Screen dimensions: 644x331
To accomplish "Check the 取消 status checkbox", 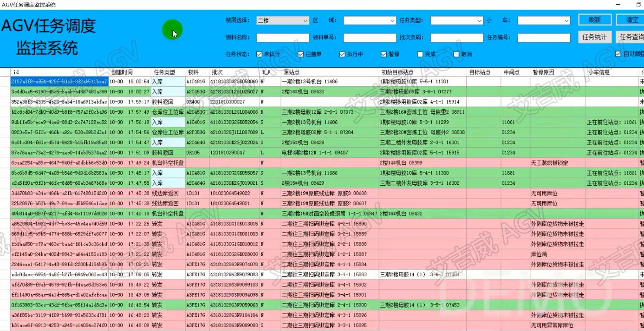I will click(456, 54).
